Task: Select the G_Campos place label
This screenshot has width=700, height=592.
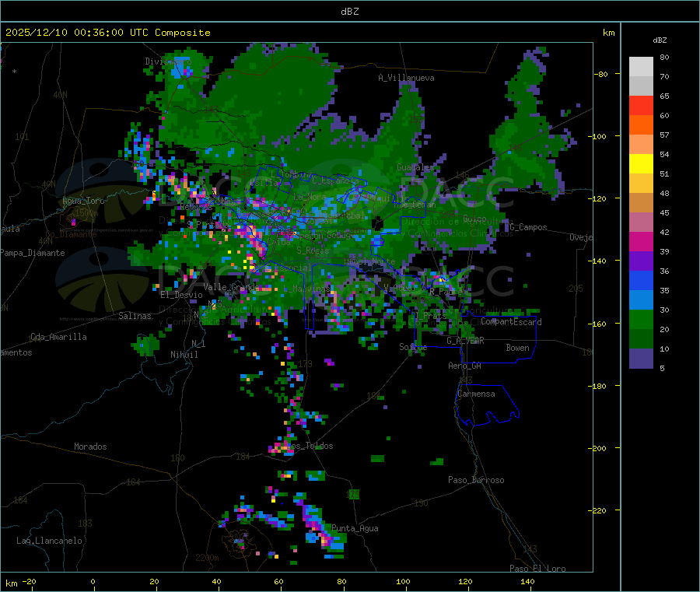Action: pos(528,227)
